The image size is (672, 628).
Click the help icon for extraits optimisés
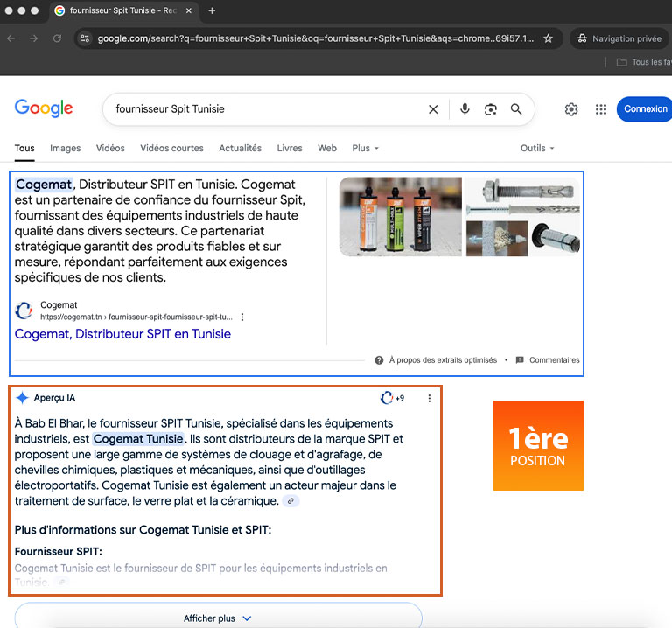click(379, 360)
